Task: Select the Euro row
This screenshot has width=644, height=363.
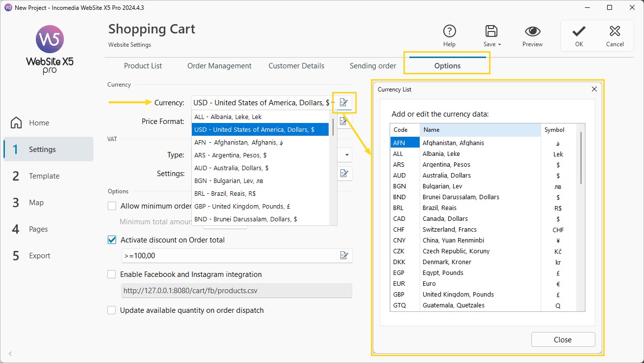Action: point(484,283)
